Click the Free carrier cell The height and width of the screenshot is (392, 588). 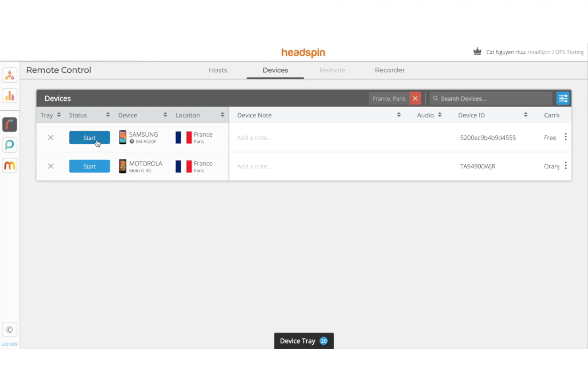tap(550, 138)
